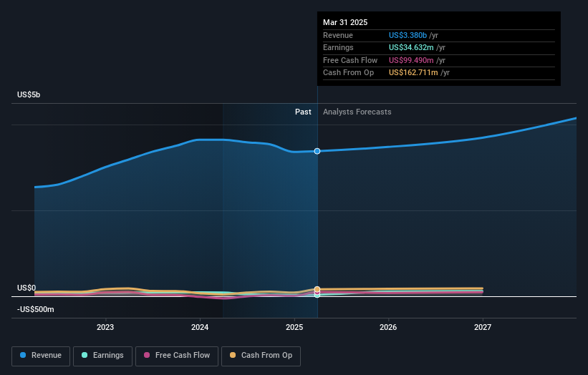Click the Cash From Op row label in tooltip
Viewport: 588px width, 375px height.
348,73
